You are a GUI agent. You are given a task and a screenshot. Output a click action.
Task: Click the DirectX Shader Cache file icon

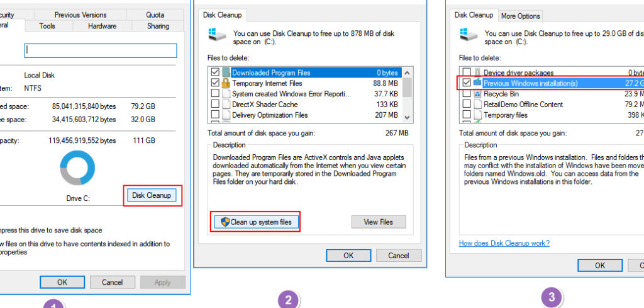pos(226,105)
